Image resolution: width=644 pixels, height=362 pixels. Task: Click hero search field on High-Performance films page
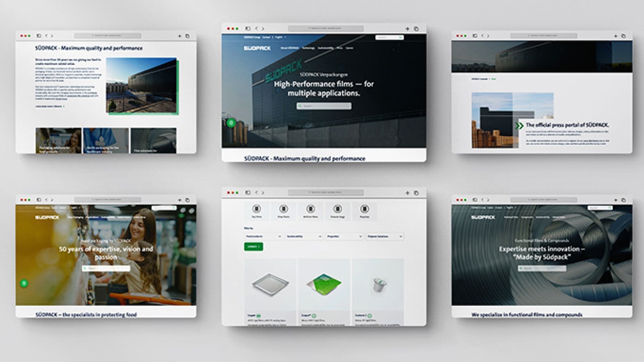tap(324, 106)
